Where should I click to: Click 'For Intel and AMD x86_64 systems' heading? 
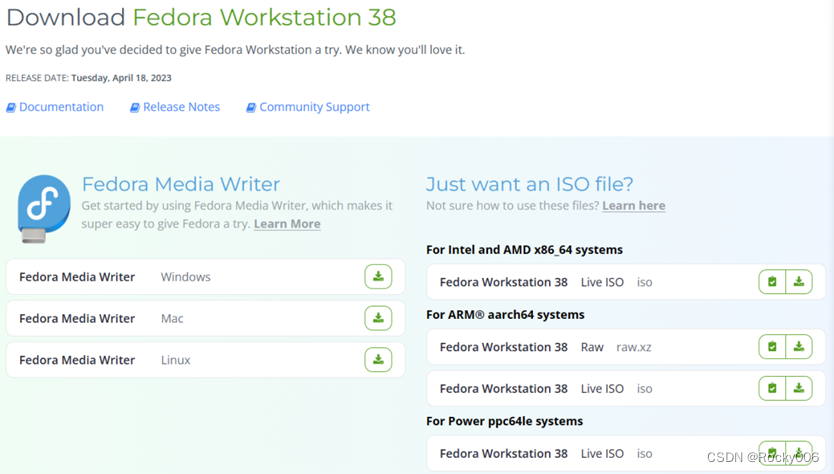click(524, 250)
